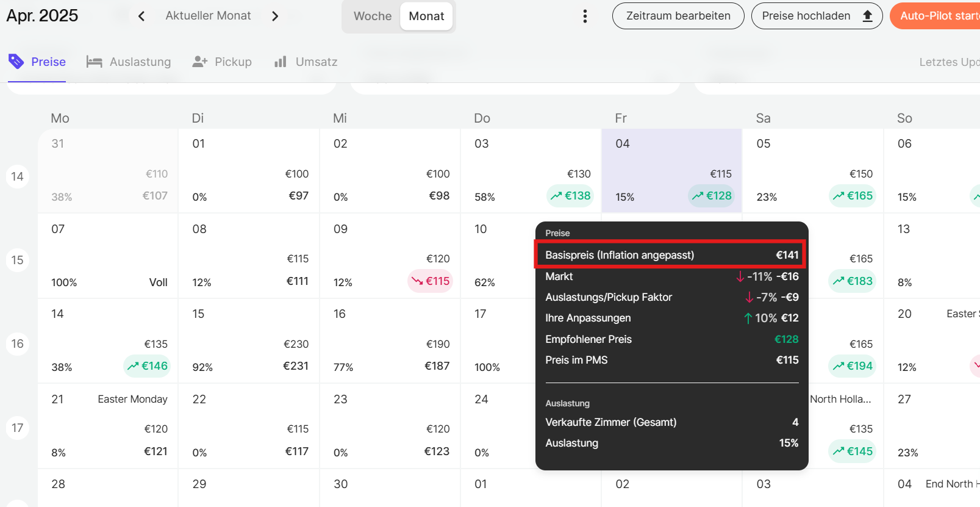Click the green €138 recommended price badge
Screen dimensions: 980x507
point(570,196)
